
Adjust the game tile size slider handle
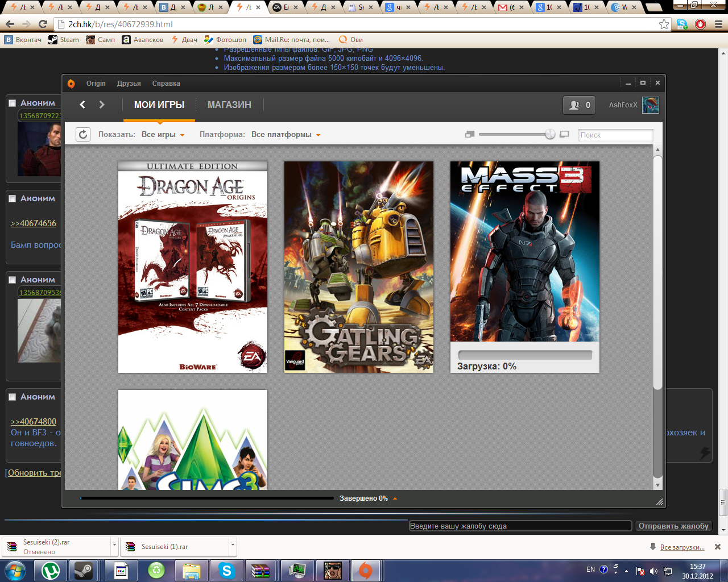(550, 135)
